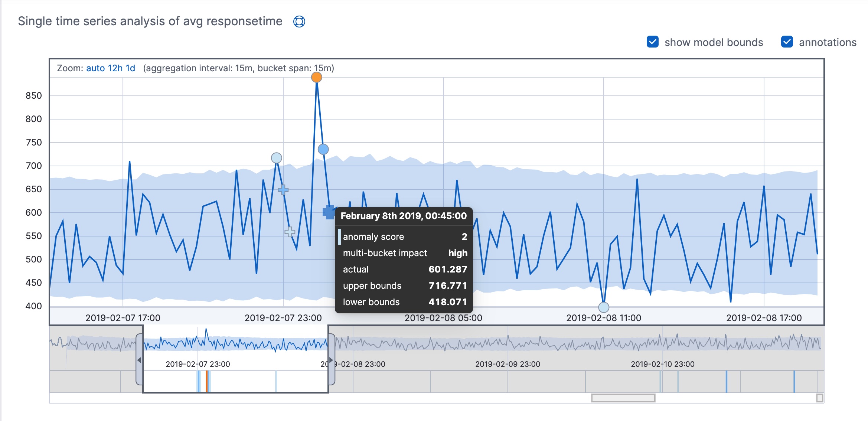
Task: Set zoom level to 12h
Action: (116, 68)
